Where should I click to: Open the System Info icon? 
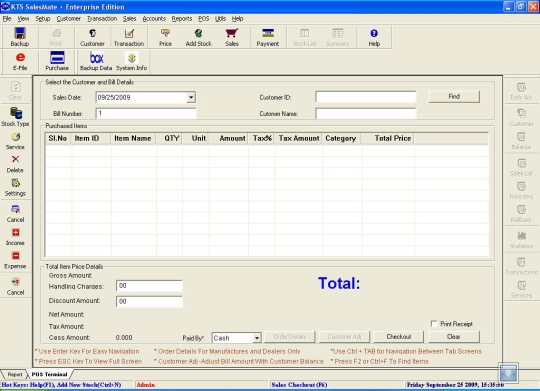(132, 61)
